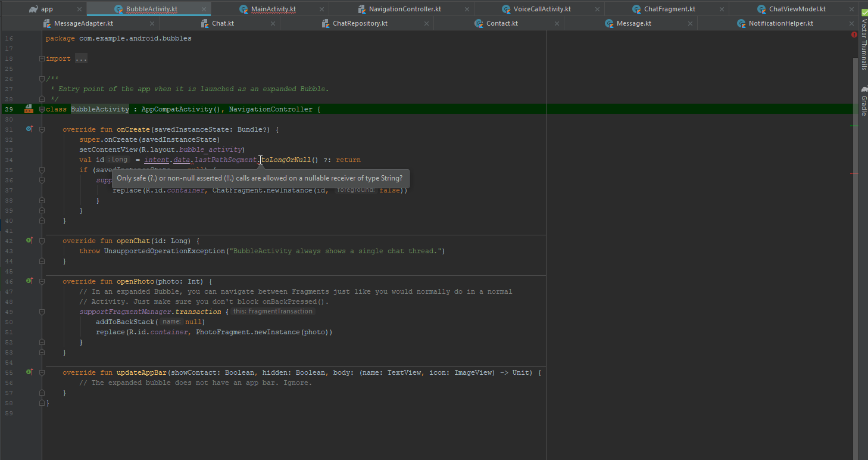Image resolution: width=868 pixels, height=460 pixels.
Task: Collapse the openPhoto function fold
Action: [x=42, y=281]
